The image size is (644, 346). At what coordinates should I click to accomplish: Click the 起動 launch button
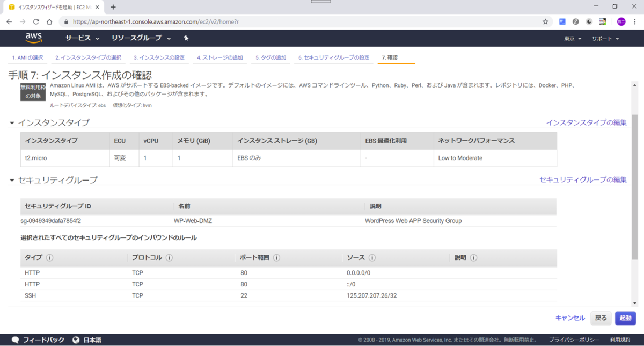click(x=625, y=318)
